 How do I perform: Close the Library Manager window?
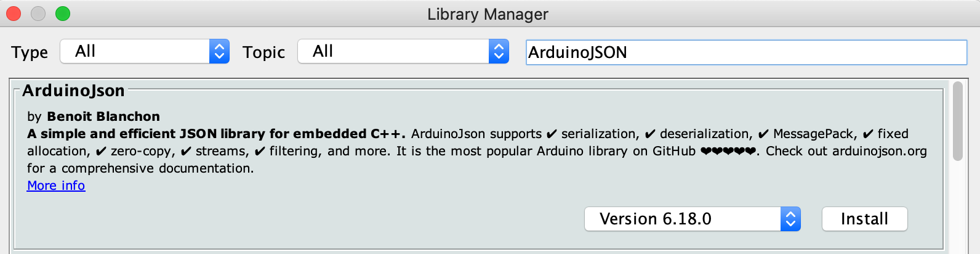click(14, 14)
